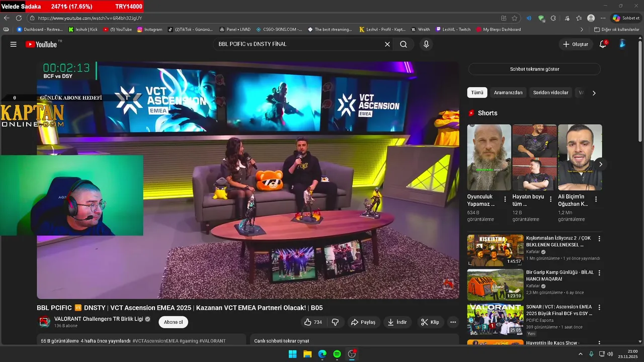644x362 pixels.
Task: Open TikTok bookmark in bookmarks bar
Action: (190, 30)
